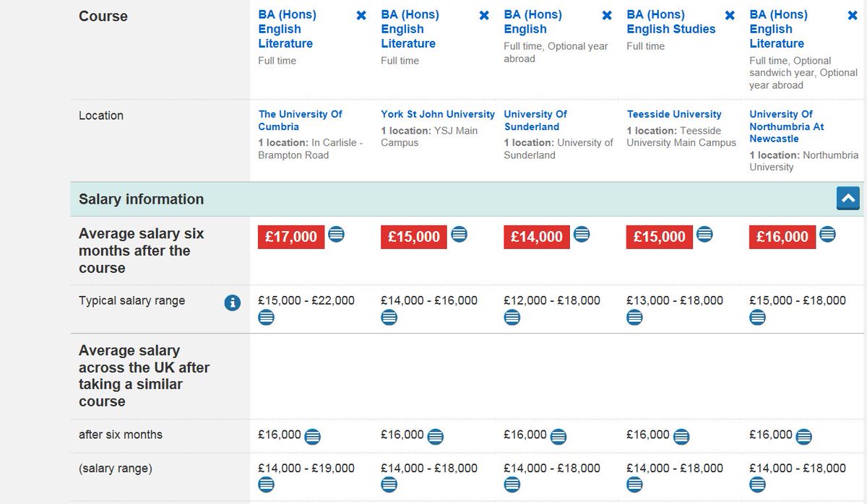Show info tooltip for Typical salary range
Screen dimensions: 867x504
pos(232,303)
